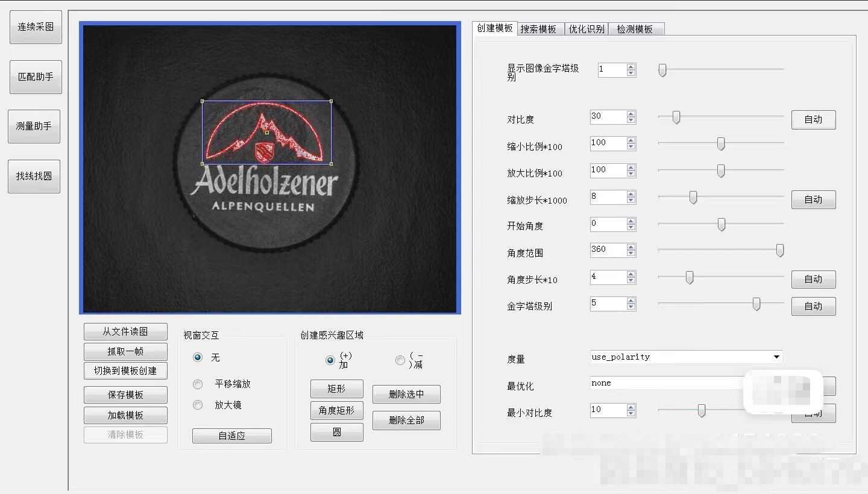Viewport: 868px width, 494px height.
Task: Click the 删除全部 button
Action: tap(406, 420)
